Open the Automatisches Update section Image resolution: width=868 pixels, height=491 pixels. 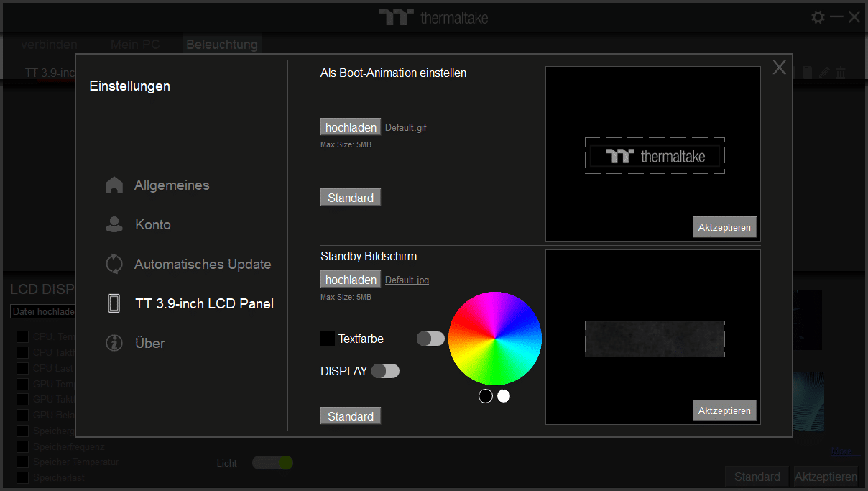point(203,264)
